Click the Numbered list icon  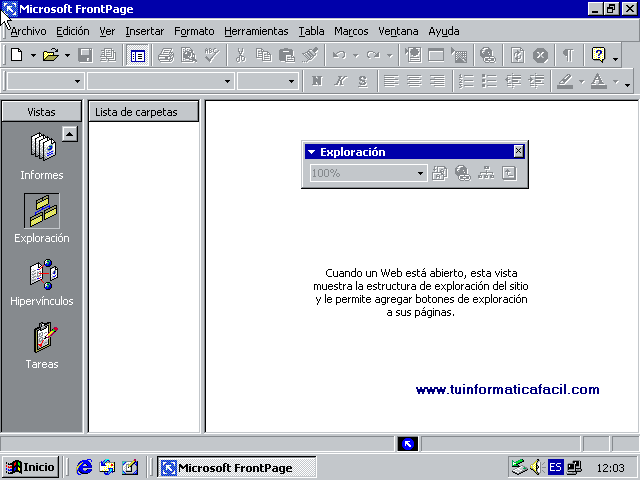(466, 81)
